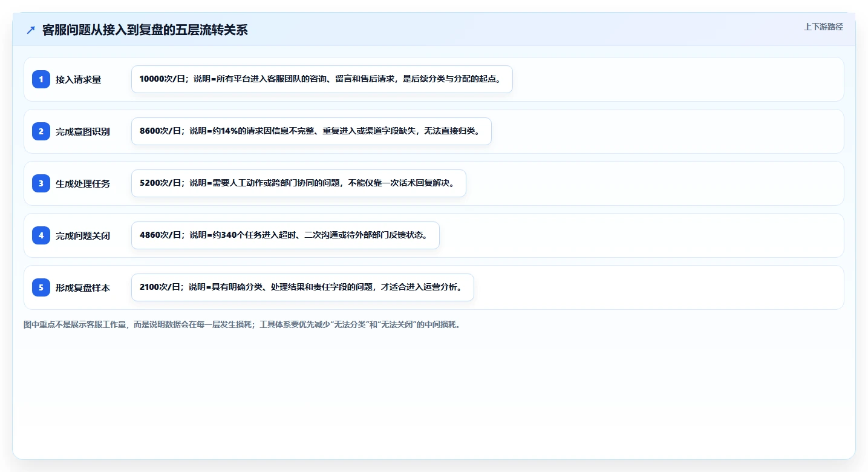Click the footnote starting 图中重点不是展示客服工作量
Screen dimensions: 868x472
point(243,324)
